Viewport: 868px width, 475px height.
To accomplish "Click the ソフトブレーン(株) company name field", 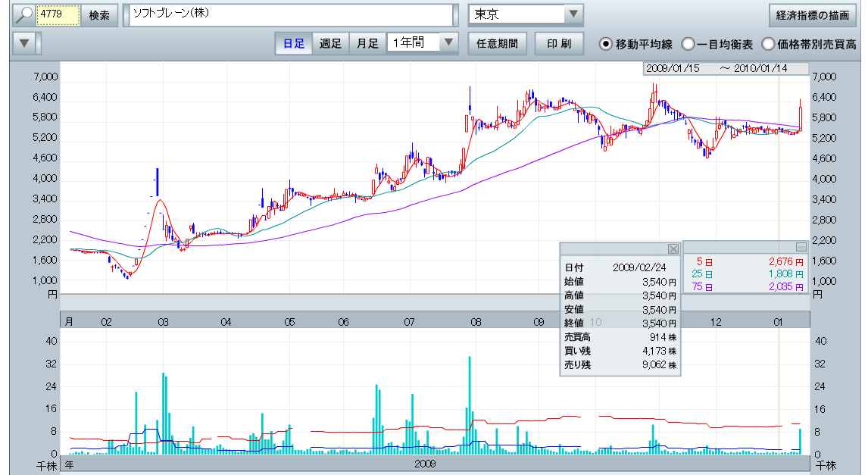I will 292,14.
